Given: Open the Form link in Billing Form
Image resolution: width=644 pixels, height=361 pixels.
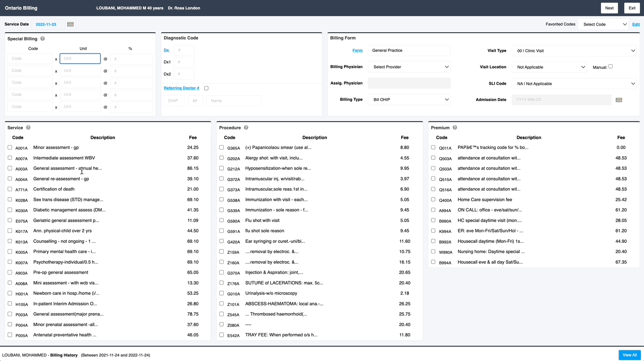Looking at the screenshot, I should pos(357,50).
